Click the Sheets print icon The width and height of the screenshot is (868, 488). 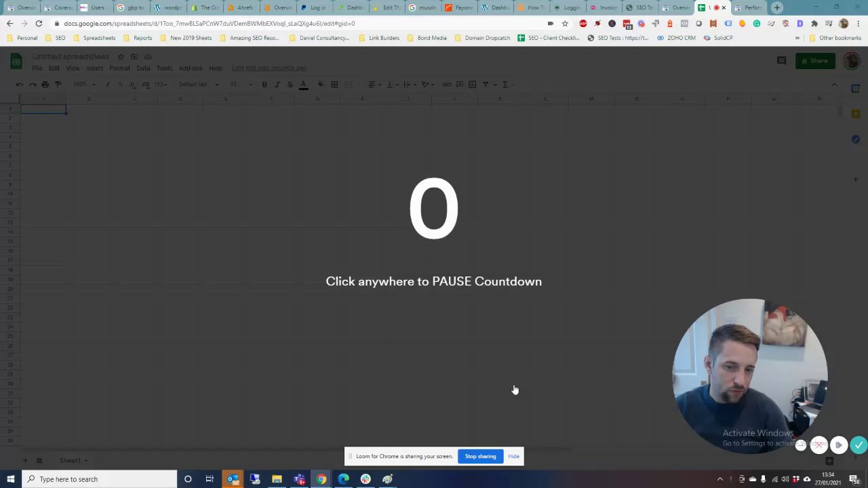pos(45,84)
